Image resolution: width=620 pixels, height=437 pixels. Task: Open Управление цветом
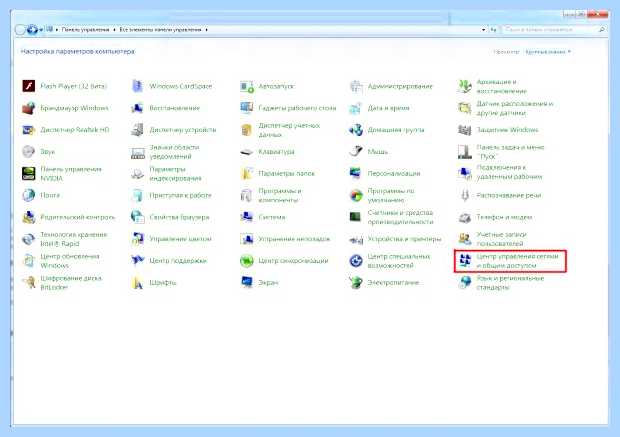click(171, 239)
